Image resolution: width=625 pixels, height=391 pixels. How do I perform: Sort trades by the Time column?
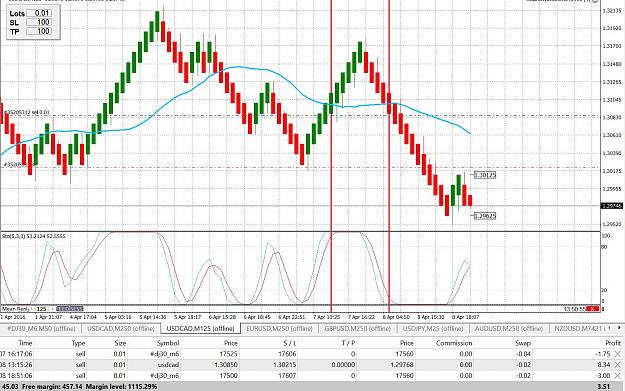[25, 343]
